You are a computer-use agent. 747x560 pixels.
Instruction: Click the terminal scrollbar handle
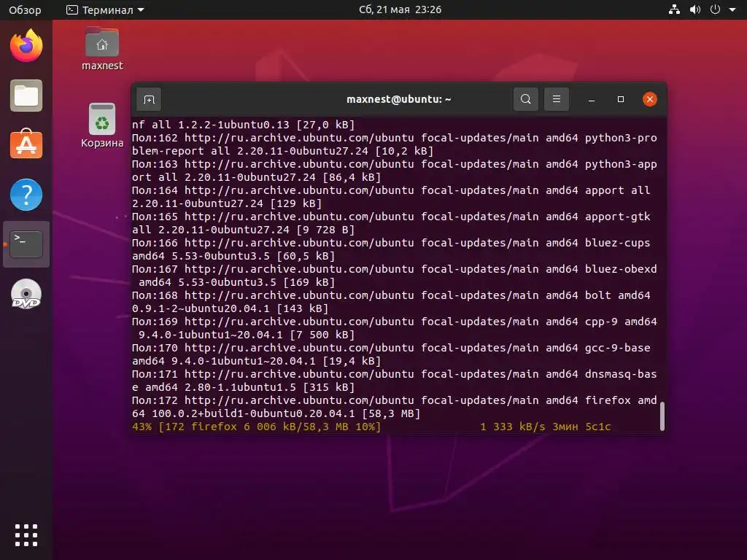[x=662, y=416]
